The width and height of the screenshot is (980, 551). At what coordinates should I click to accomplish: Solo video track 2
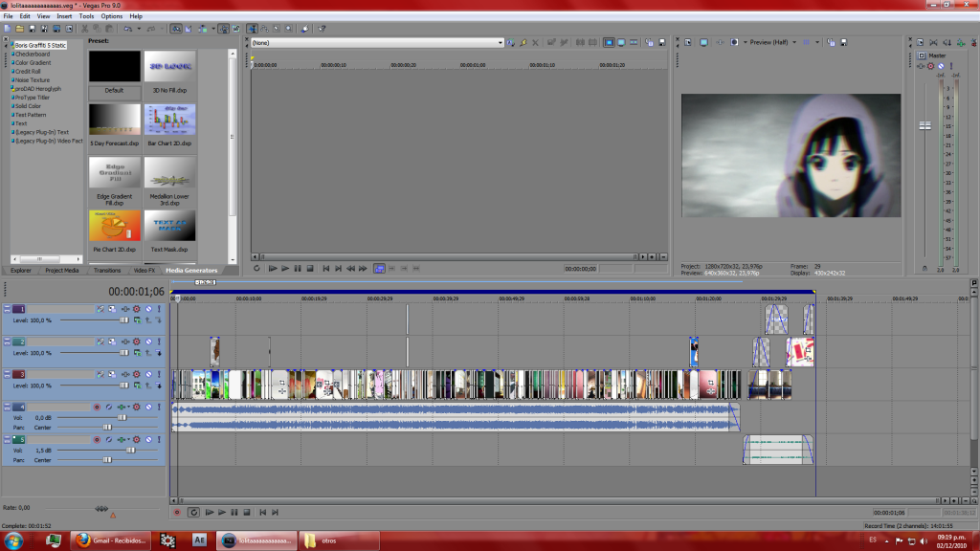pyautogui.click(x=160, y=342)
